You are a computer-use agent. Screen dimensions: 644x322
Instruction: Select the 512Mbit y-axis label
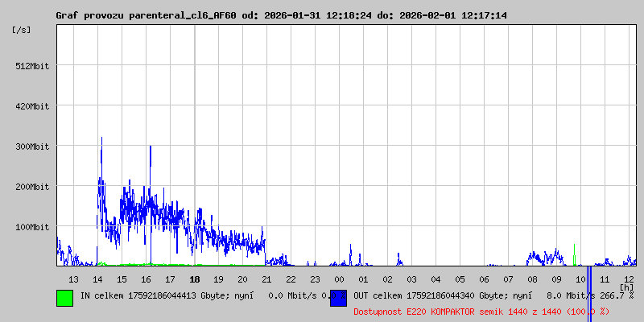32,66
